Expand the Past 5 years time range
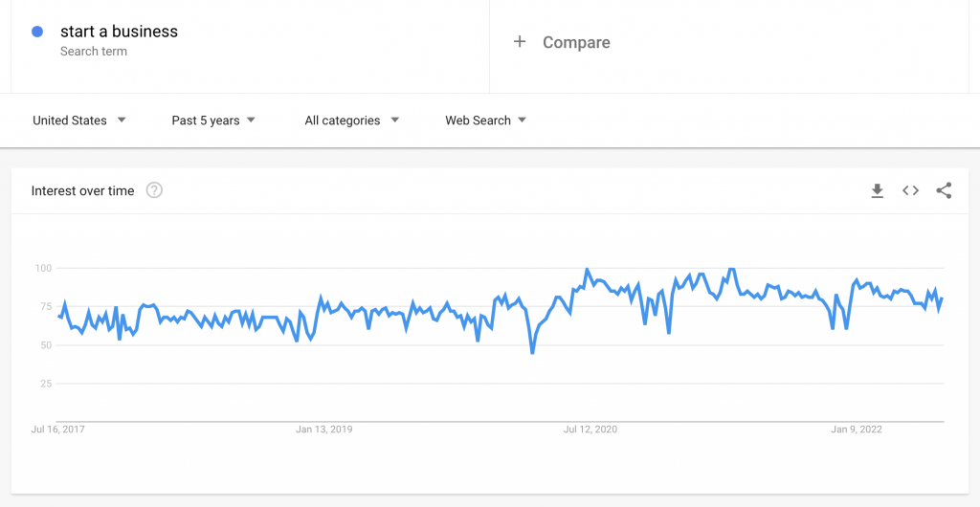Viewport: 980px width, 507px height. pos(213,121)
